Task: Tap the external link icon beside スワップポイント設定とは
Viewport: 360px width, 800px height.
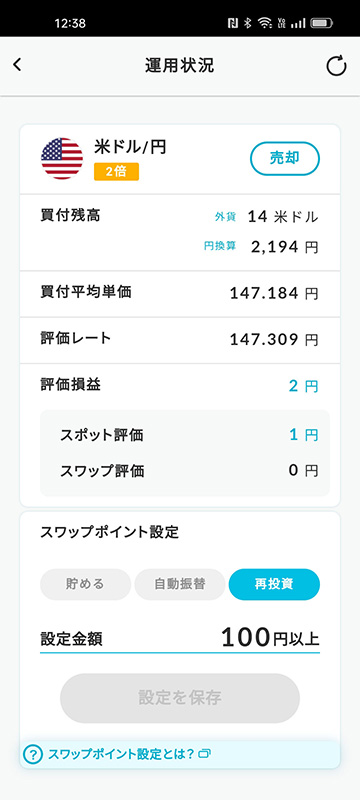Action: pos(204,753)
